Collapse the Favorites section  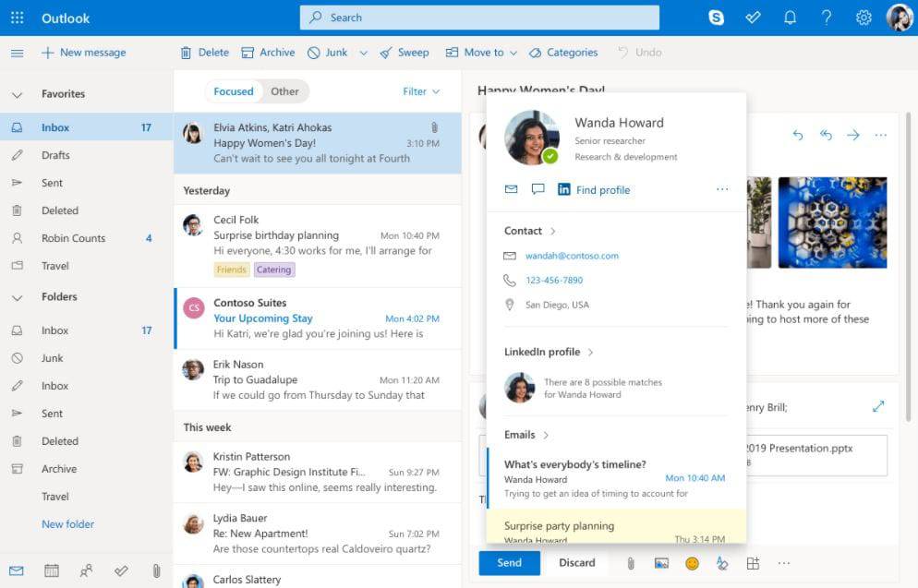[x=16, y=93]
